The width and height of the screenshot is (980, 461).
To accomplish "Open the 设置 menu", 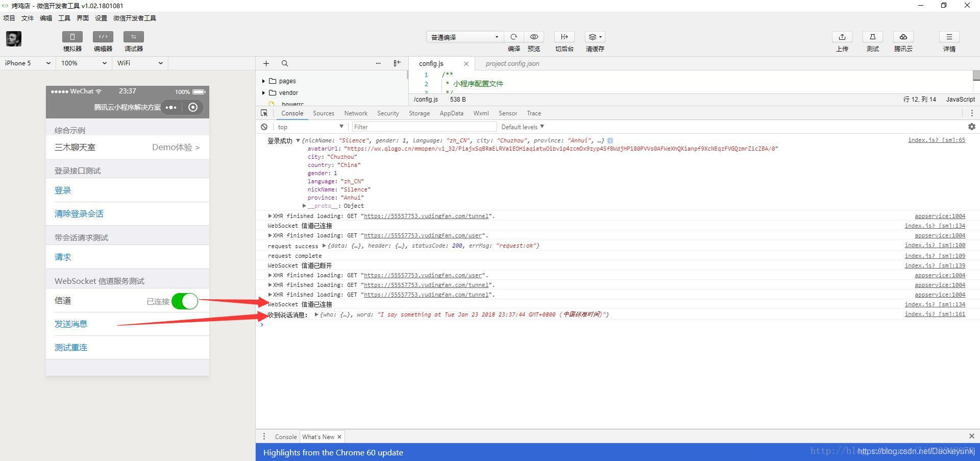I will click(x=101, y=18).
